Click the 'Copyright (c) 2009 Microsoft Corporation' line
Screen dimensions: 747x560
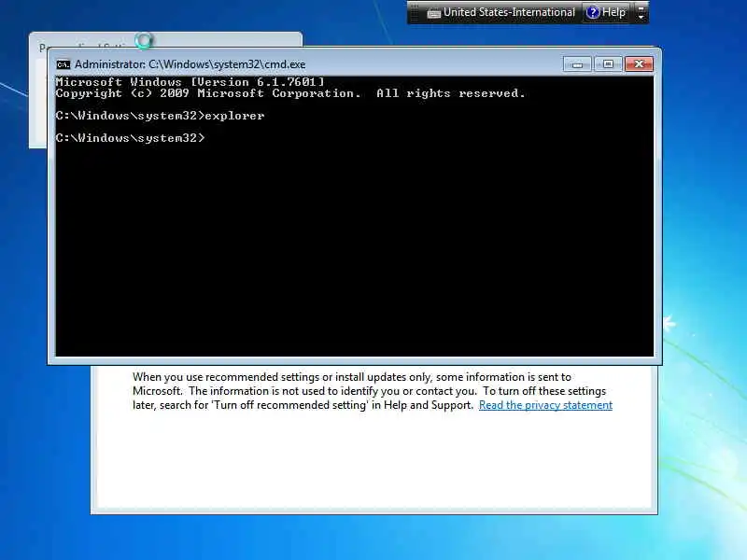(x=290, y=93)
